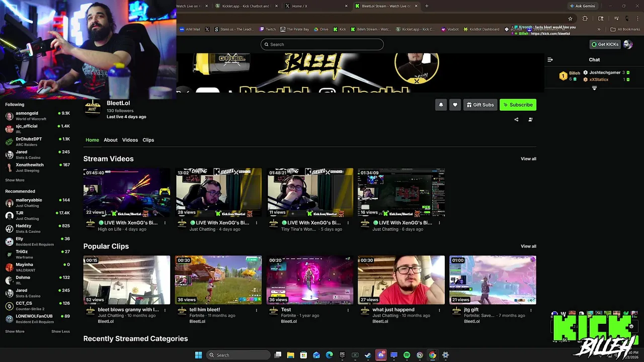Screen dimensions: 644x362
Task: Open the KickBot Dashboard bookmark
Action: coord(481,29)
